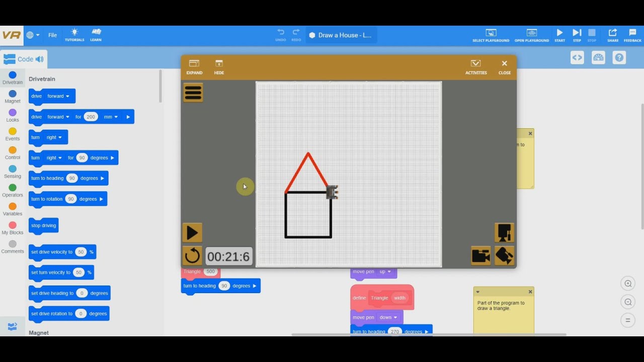Image resolution: width=644 pixels, height=362 pixels.
Task: Zoom out the workspace
Action: pos(628,302)
